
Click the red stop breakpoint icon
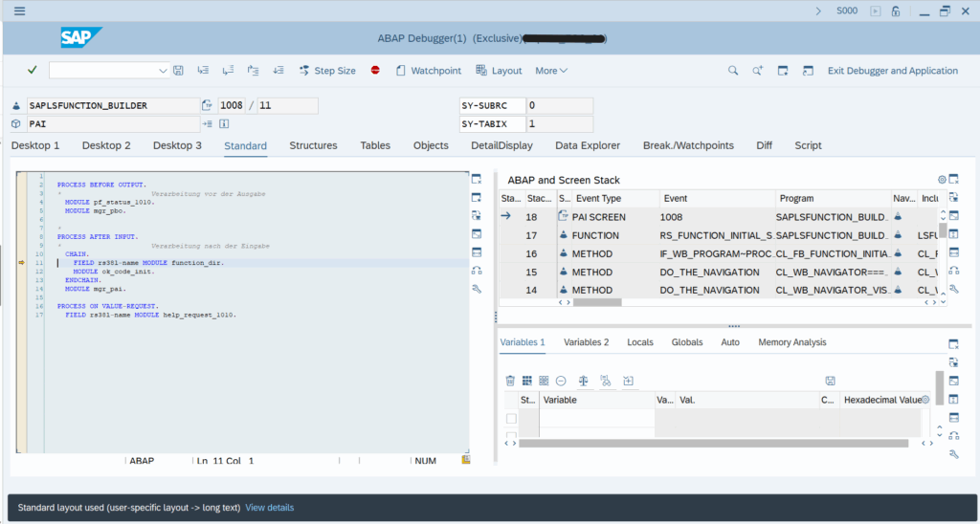tap(375, 71)
